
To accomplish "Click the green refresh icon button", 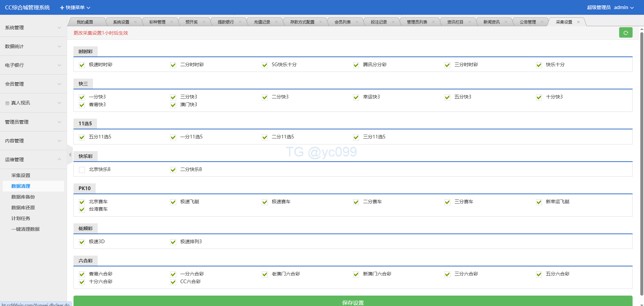I will (626, 33).
